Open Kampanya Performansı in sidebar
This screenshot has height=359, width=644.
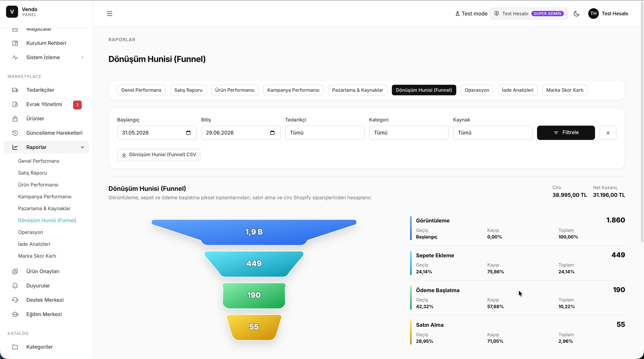tap(44, 197)
